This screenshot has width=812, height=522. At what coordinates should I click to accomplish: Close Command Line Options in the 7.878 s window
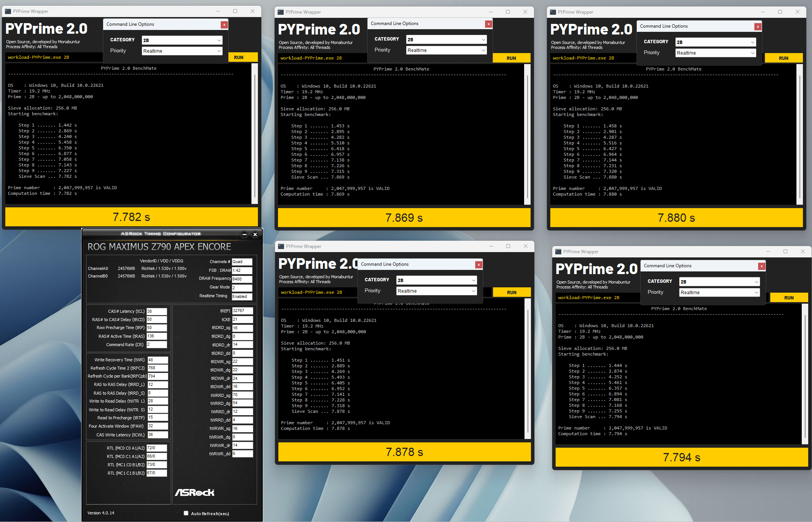pos(479,265)
